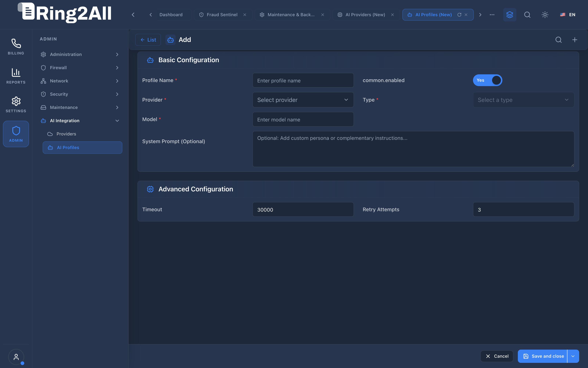Expand the Administration menu
Screen dimensions: 588x368
point(80,54)
